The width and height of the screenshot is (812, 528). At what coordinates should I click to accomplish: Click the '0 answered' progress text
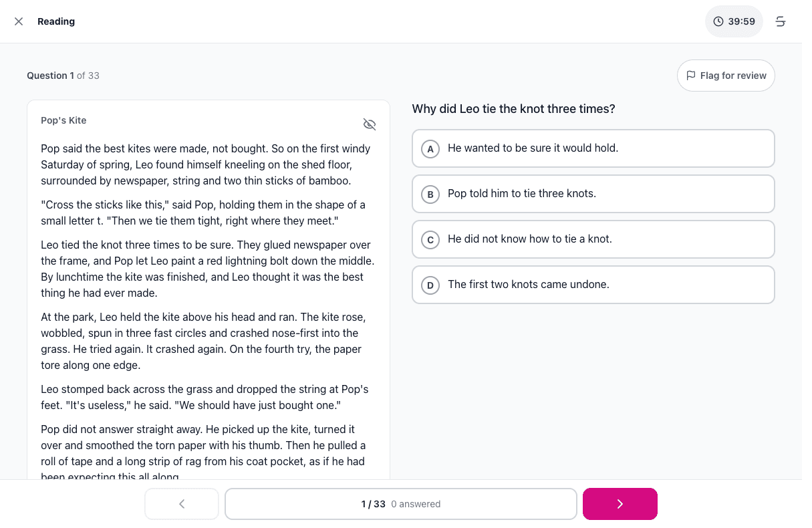(x=416, y=504)
